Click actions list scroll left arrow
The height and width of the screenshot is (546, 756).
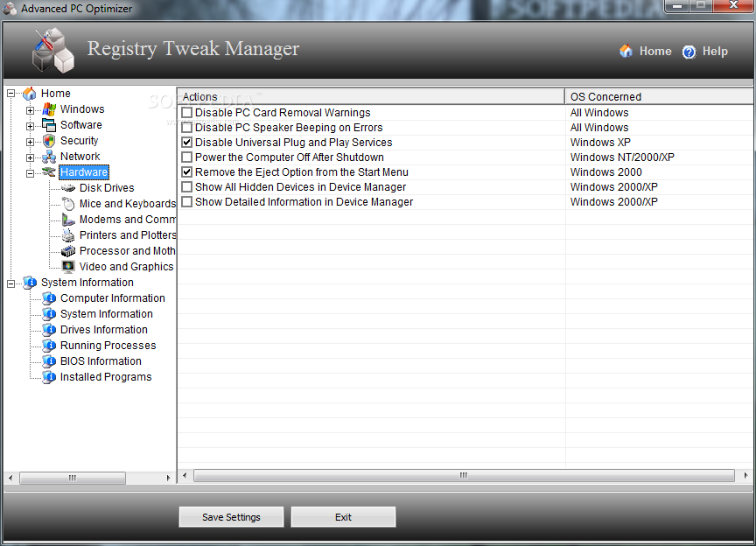point(185,476)
